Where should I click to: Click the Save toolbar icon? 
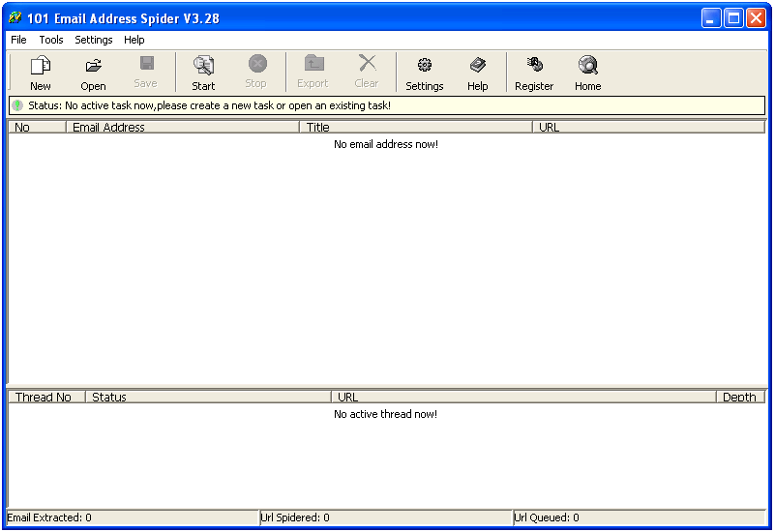click(x=146, y=73)
